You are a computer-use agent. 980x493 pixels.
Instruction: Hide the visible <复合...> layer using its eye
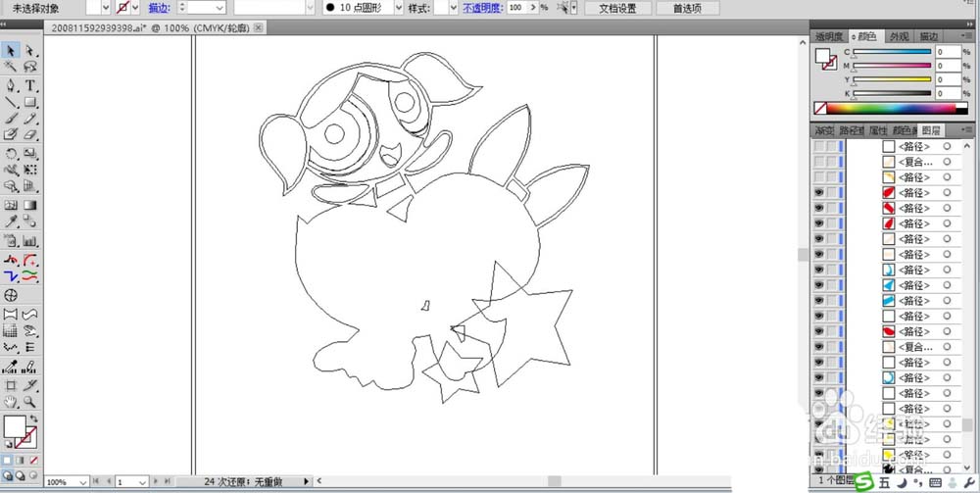(818, 347)
